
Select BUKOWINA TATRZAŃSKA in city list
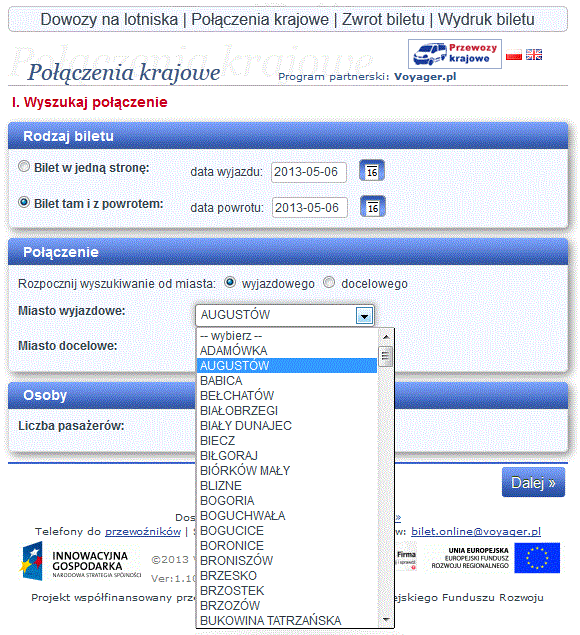pyautogui.click(x=287, y=620)
